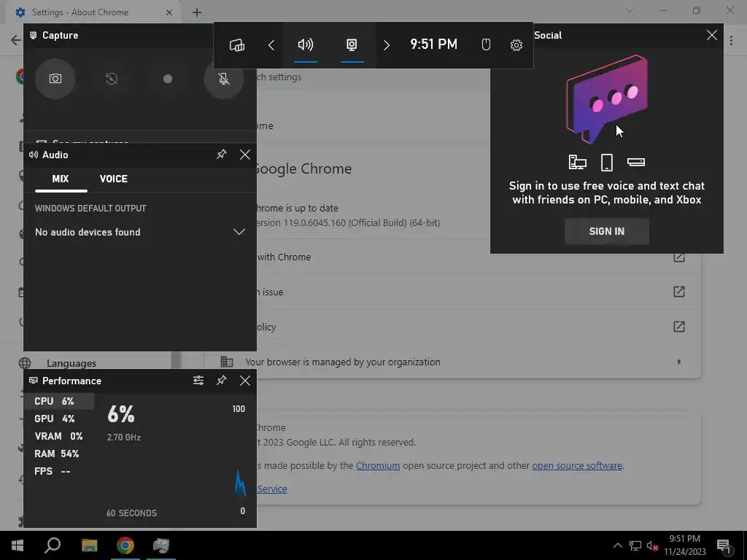Viewport: 747px width, 560px height.
Task: Click the chat bubble illustration
Action: click(606, 99)
